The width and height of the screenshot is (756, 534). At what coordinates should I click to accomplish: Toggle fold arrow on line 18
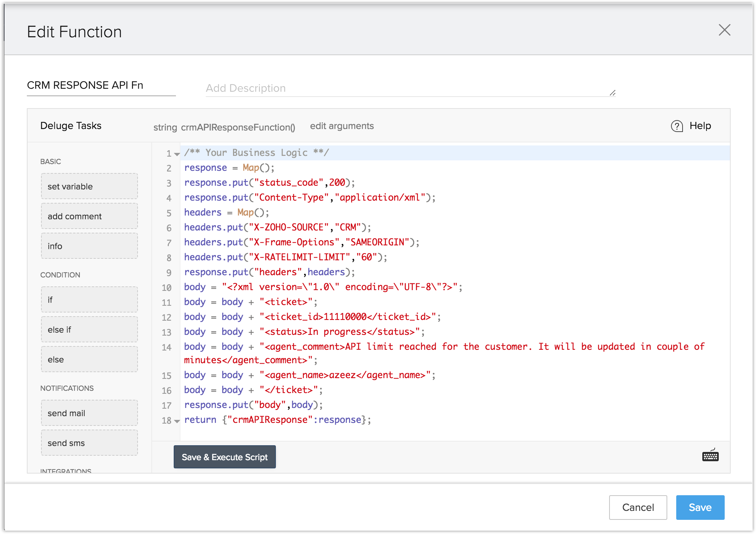pos(177,421)
